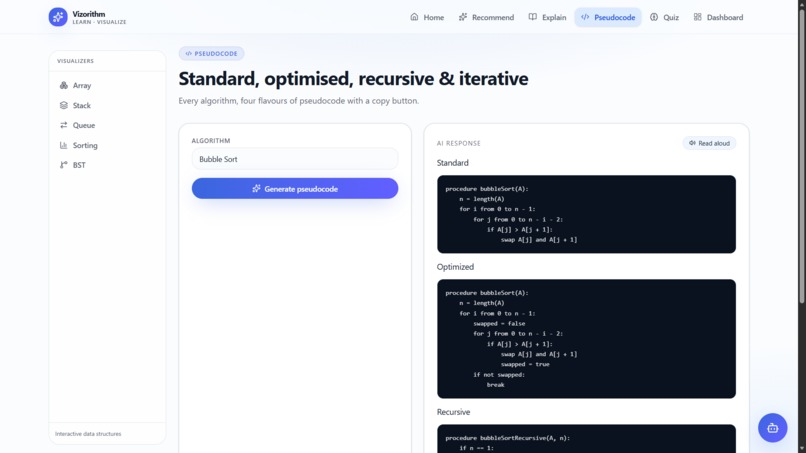Click the main page heading text
Viewport: 806px width, 453px height.
pyautogui.click(x=353, y=79)
